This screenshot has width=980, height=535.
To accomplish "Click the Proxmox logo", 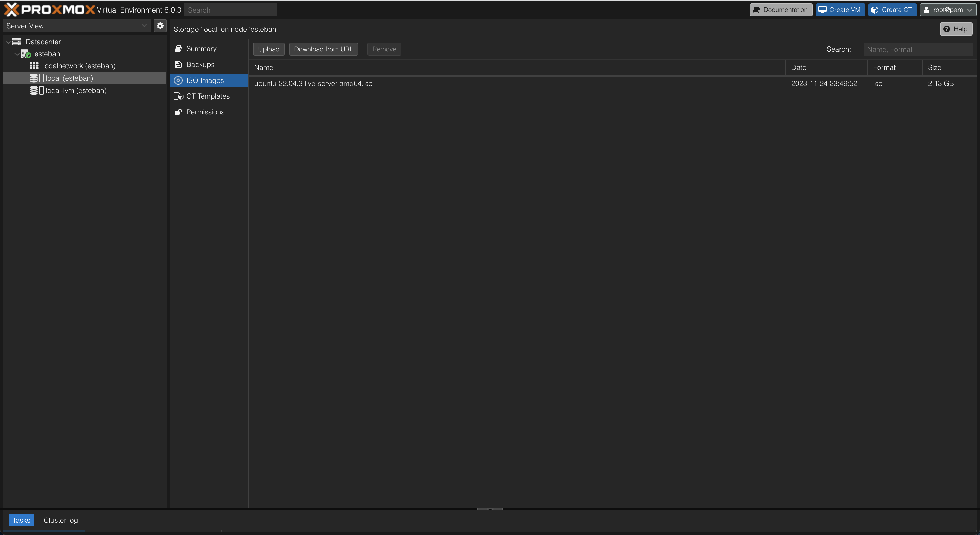I will click(49, 10).
